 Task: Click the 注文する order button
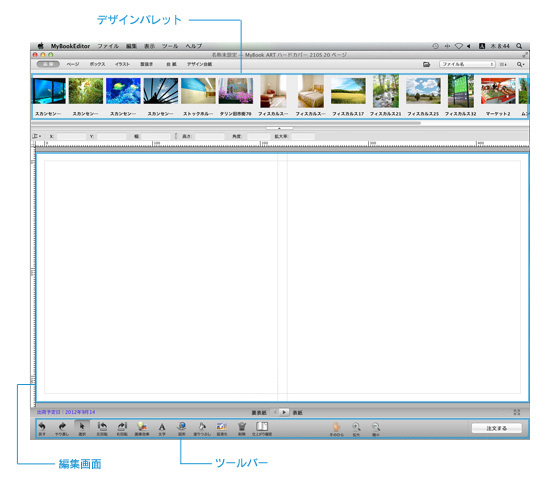(x=496, y=428)
